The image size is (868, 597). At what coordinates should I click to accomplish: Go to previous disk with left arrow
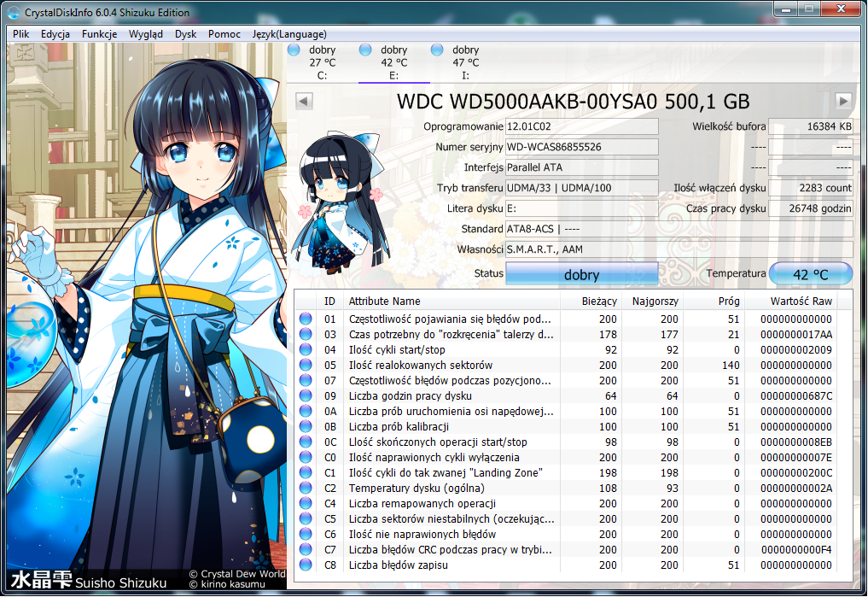click(304, 102)
